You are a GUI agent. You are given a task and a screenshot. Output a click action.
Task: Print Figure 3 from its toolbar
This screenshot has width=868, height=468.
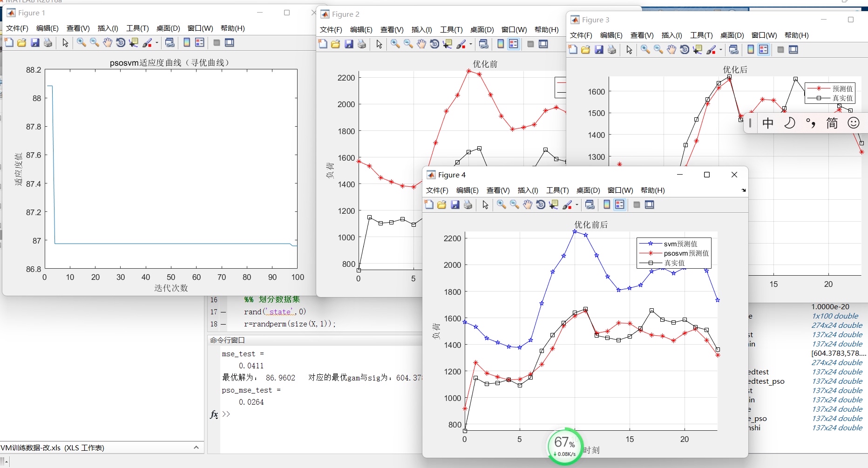coord(612,50)
